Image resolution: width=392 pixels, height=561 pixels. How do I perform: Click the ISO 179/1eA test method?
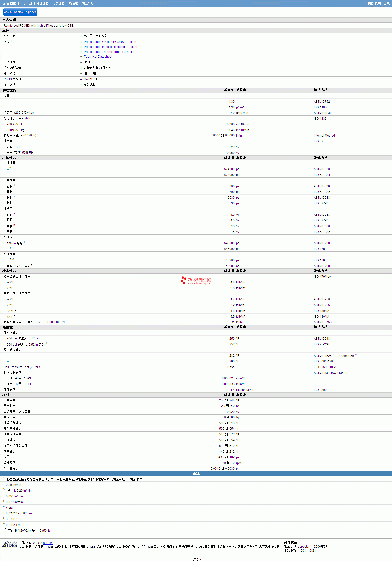click(322, 277)
